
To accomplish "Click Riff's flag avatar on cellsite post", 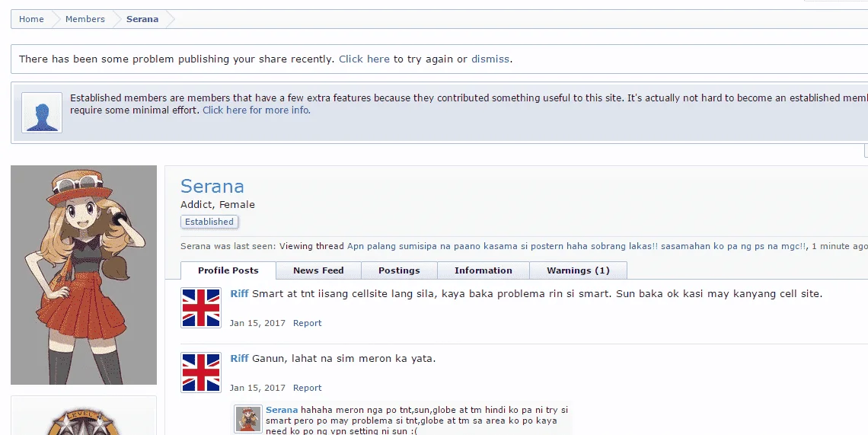I will (x=201, y=308).
